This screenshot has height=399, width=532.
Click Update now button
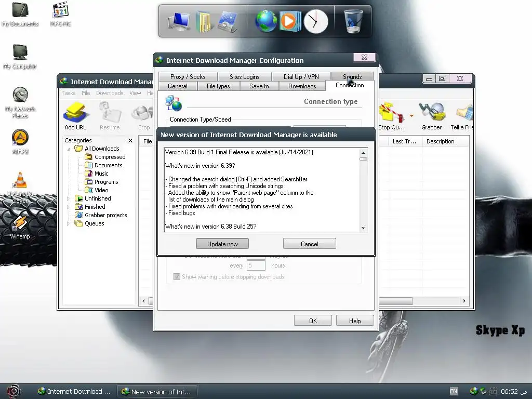point(222,244)
